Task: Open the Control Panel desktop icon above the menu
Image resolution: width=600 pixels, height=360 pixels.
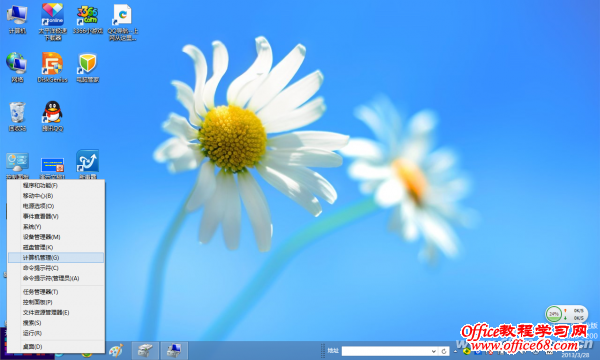Action: click(x=17, y=165)
